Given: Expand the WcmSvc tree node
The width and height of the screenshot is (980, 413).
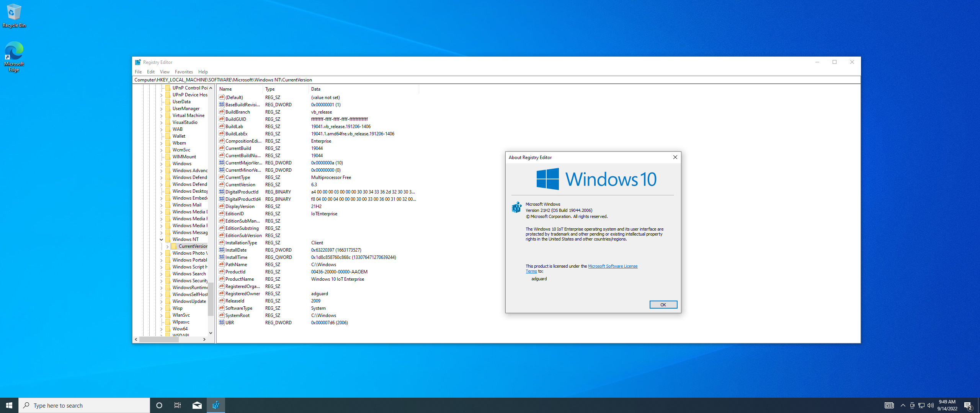Looking at the screenshot, I should (x=161, y=150).
